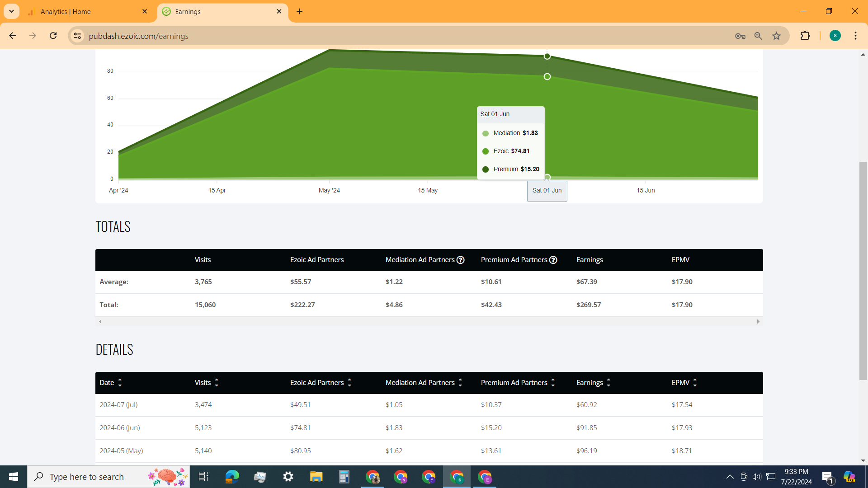Select the Earnings browser tab

[x=222, y=12]
